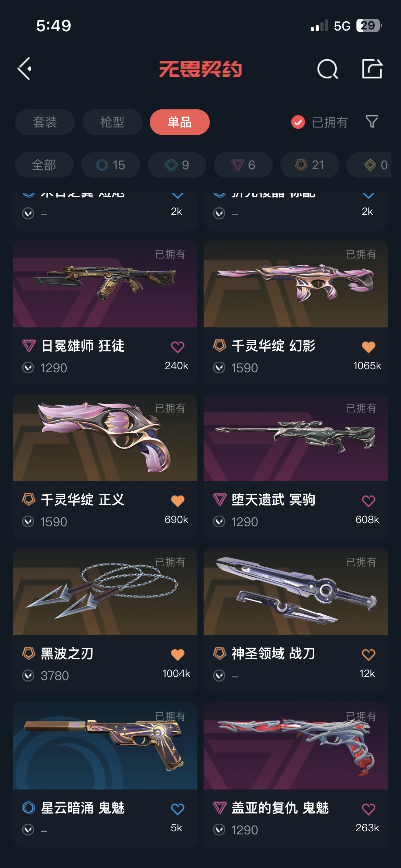This screenshot has height=868, width=401.
Task: Open the 黑波之刃 weapon thumbnail
Action: point(105,591)
